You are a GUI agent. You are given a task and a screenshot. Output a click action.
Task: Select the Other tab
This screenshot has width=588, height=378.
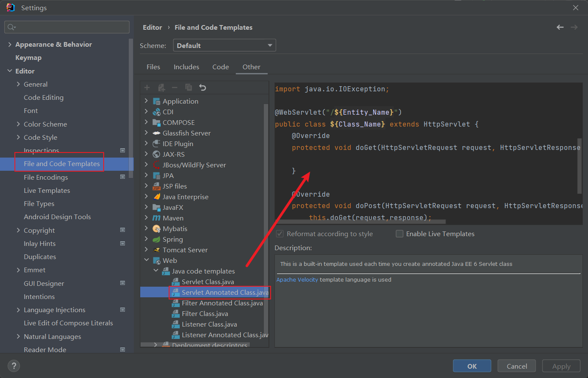tap(252, 67)
